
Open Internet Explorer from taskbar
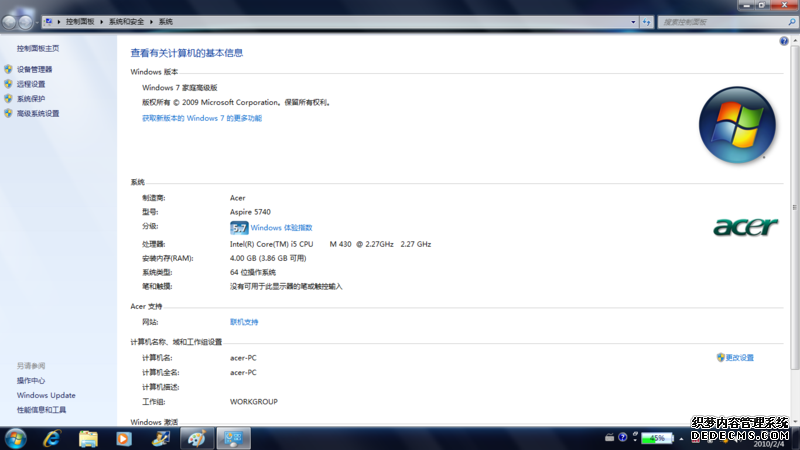tap(52, 438)
